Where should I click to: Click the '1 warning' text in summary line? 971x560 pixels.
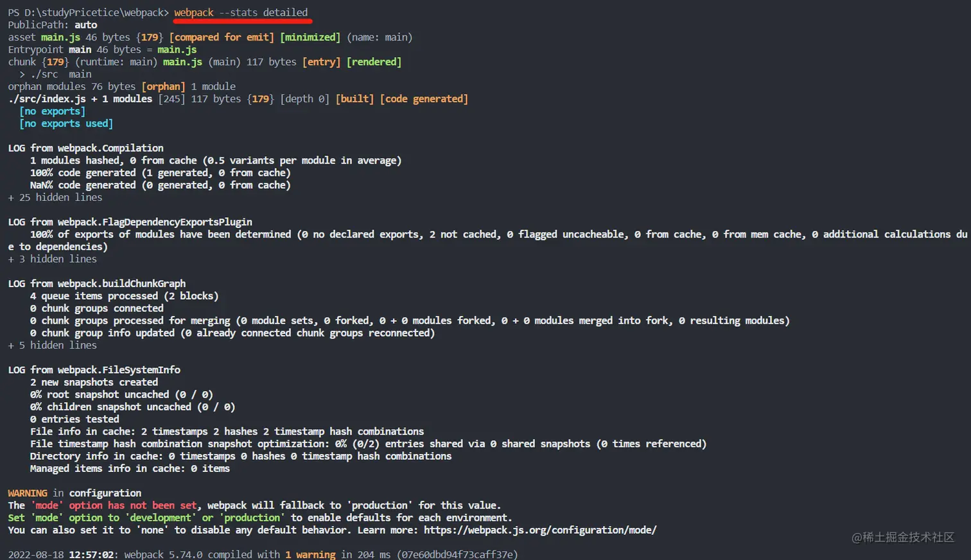pyautogui.click(x=310, y=554)
